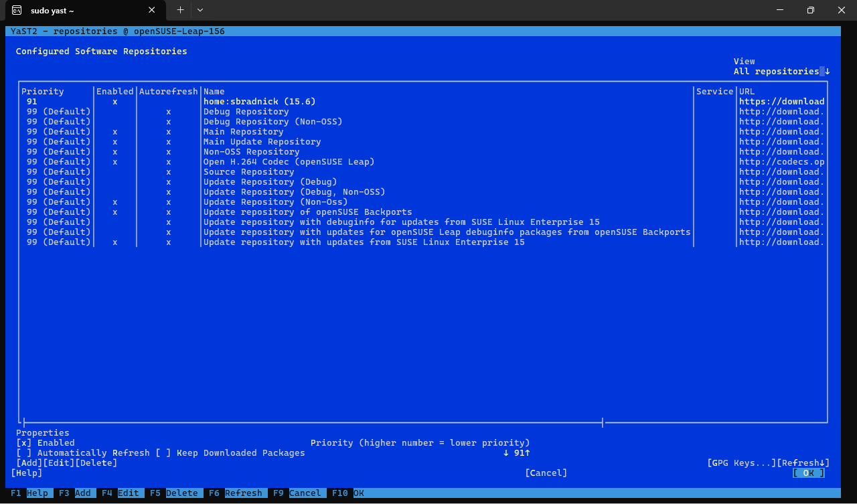Select the Update Repository (Non-Oss) row

423,202
